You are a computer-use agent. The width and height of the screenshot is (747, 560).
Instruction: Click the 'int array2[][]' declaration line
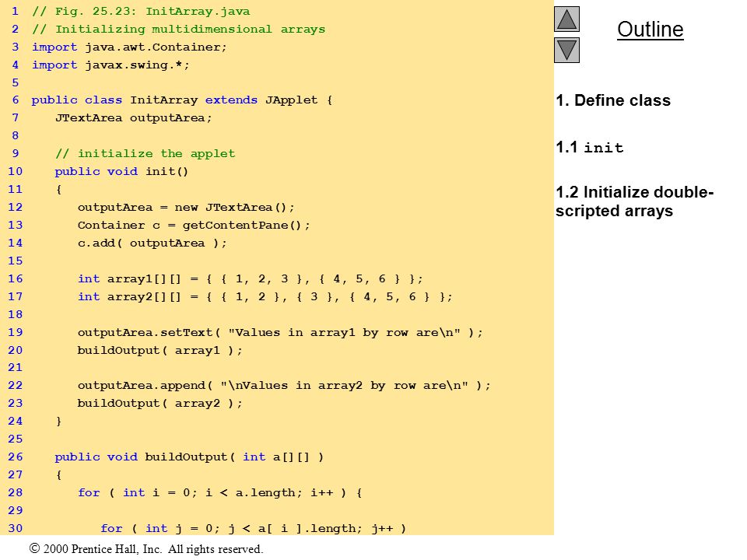point(265,297)
